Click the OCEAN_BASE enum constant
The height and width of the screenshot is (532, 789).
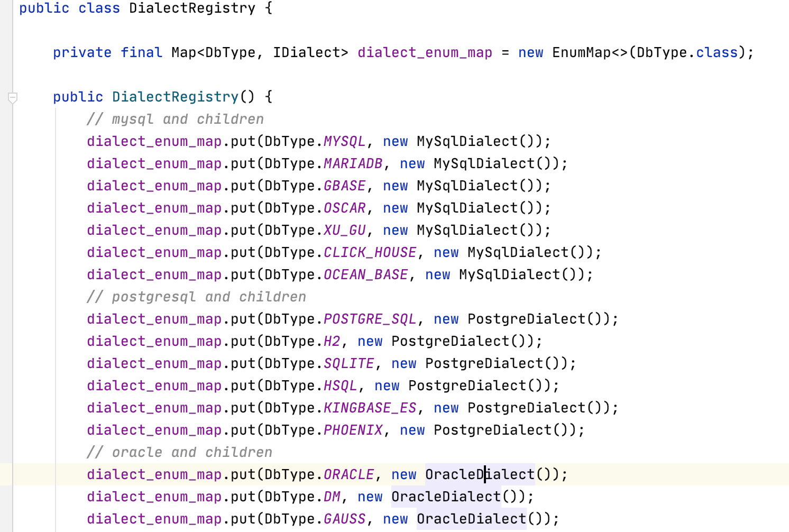click(x=365, y=275)
